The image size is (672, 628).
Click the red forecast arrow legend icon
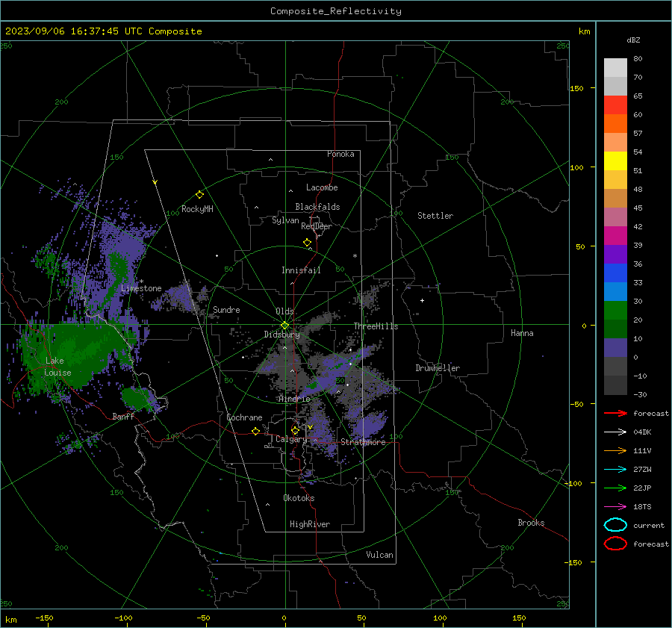(615, 413)
